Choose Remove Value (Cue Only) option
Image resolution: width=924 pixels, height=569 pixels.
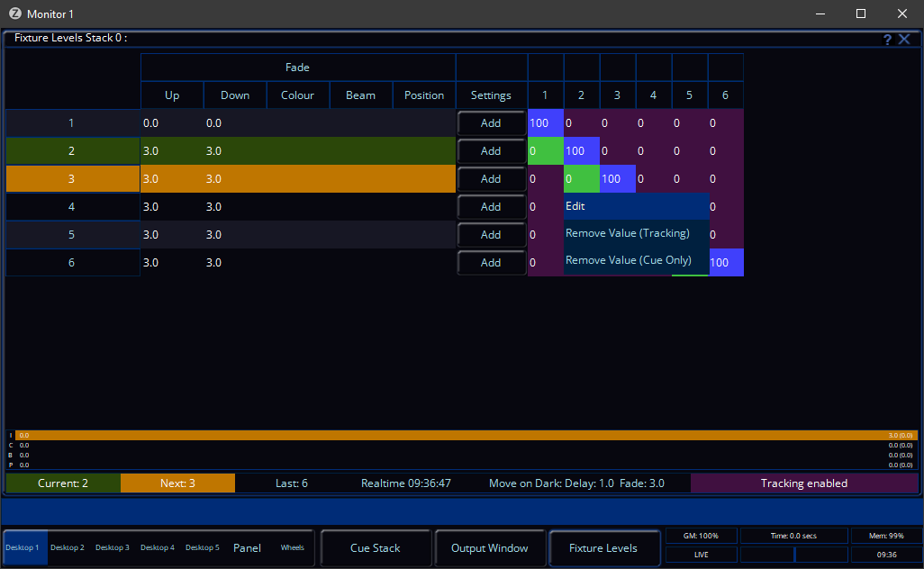636,260
